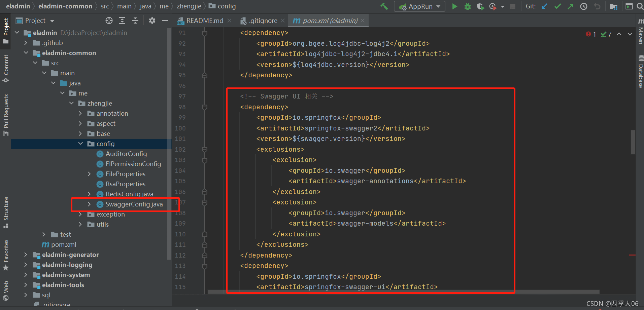644x310 pixels.
Task: Update project via Git blue arrow
Action: tap(544, 6)
